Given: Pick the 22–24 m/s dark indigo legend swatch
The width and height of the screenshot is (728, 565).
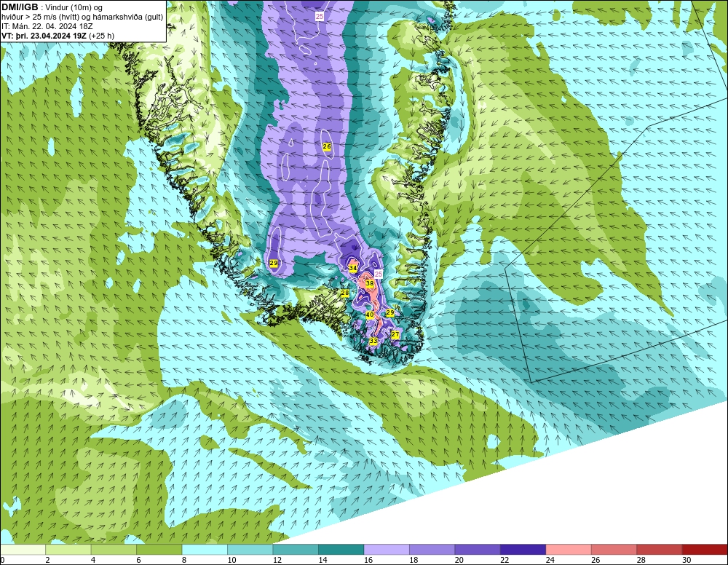Looking at the screenshot, I should click(x=523, y=550).
